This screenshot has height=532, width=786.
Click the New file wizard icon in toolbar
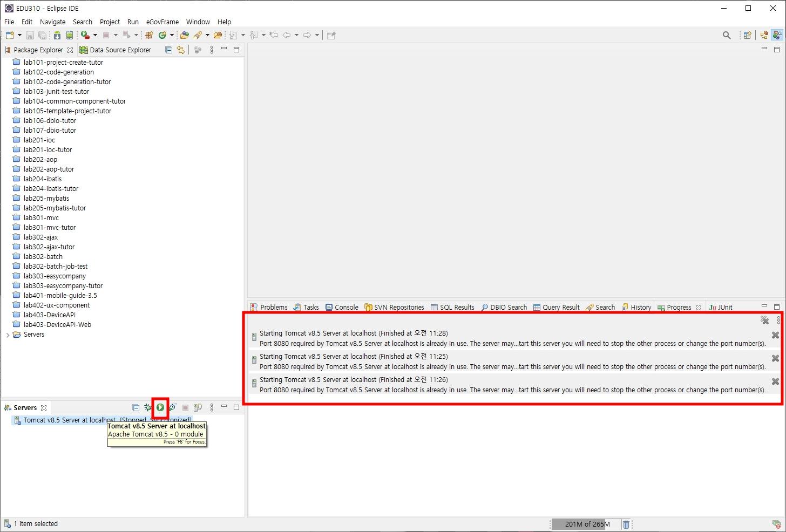10,35
